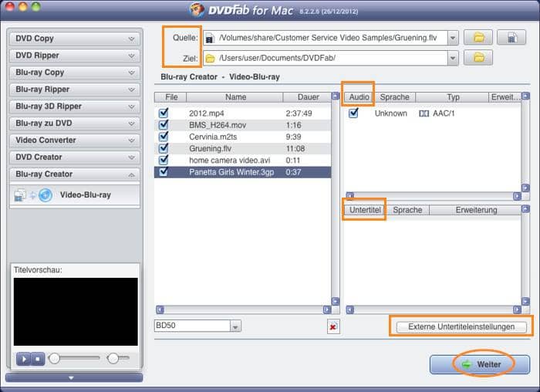Viewport: 540px width, 392px height.
Task: Browse for destination folder next to Ziel
Action: pos(478,58)
